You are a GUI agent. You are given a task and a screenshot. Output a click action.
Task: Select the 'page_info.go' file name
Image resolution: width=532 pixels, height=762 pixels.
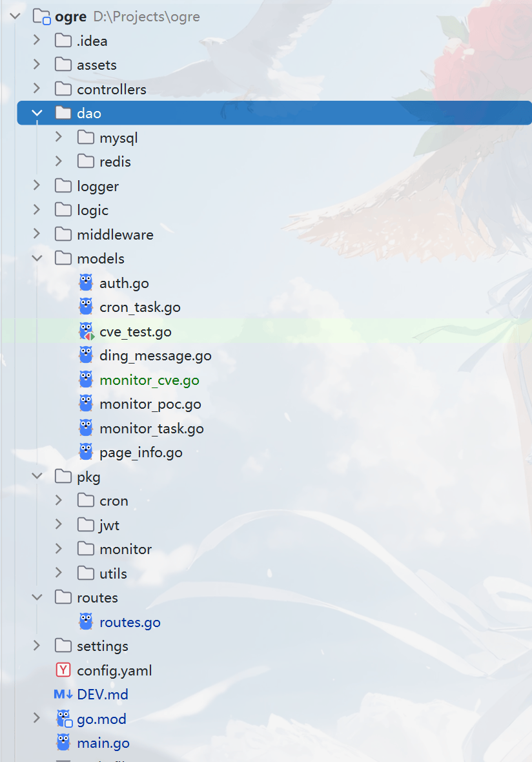coord(141,453)
